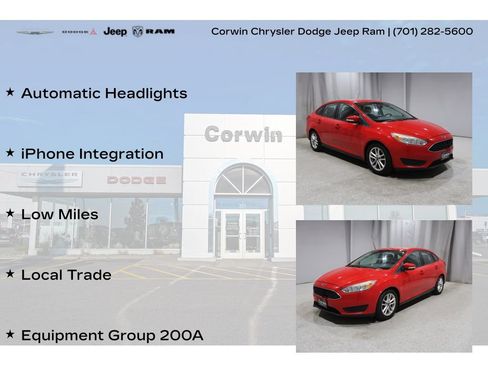The height and width of the screenshot is (366, 488).
Task: Click the phone number (701) 282-5600
Action: click(433, 31)
